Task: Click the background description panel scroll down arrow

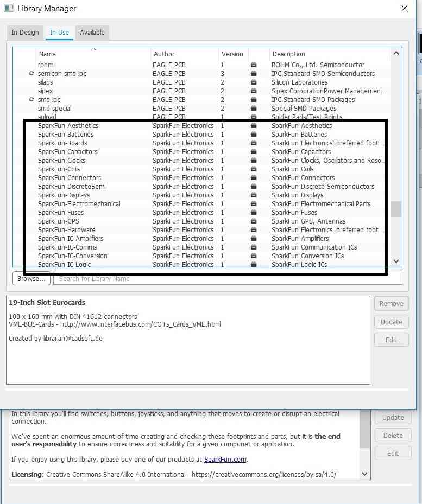Action: pos(365,474)
